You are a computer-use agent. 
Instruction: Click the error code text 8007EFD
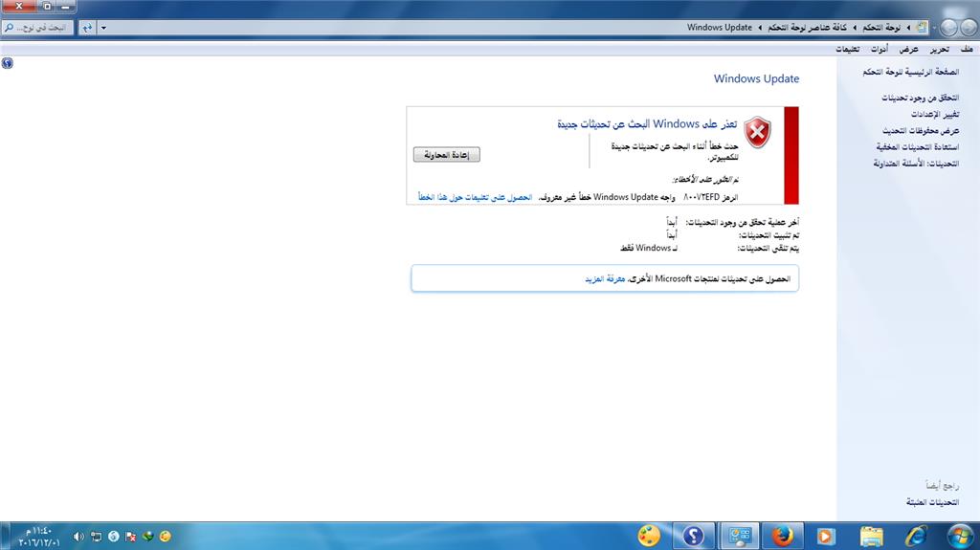702,197
